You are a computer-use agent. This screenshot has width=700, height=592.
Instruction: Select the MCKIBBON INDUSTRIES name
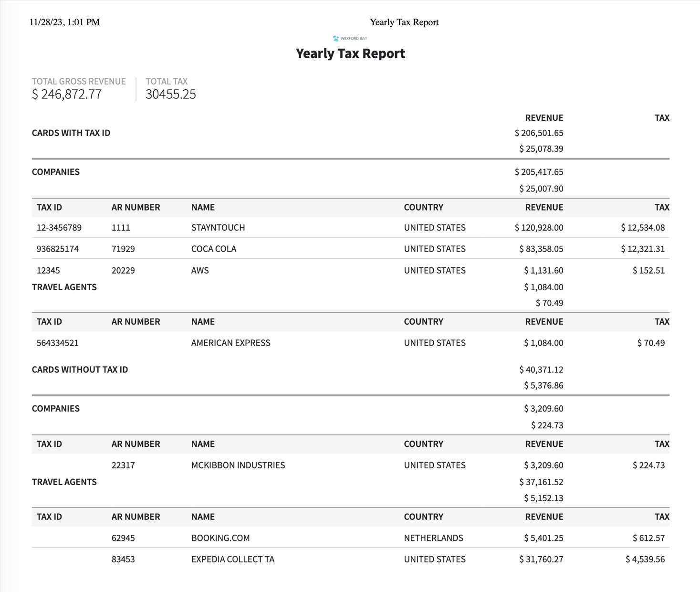tap(238, 465)
